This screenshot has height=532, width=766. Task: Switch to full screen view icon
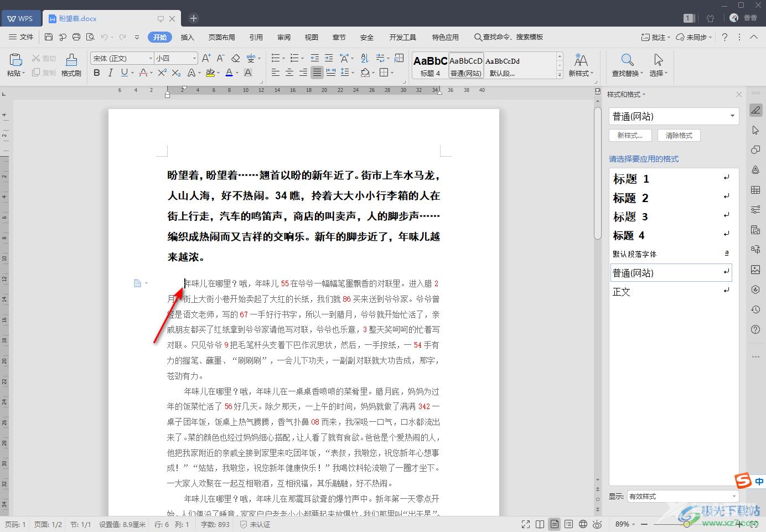coord(525,524)
